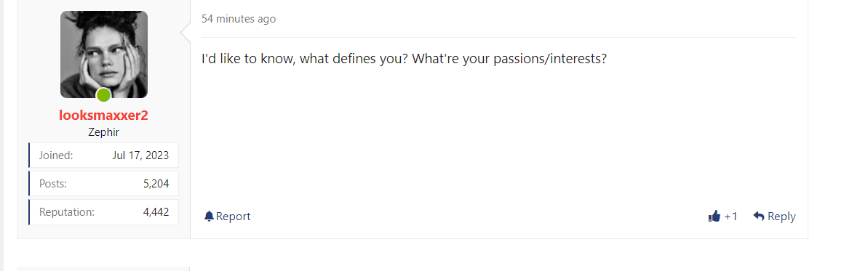Click the Zephir user title

103,132
